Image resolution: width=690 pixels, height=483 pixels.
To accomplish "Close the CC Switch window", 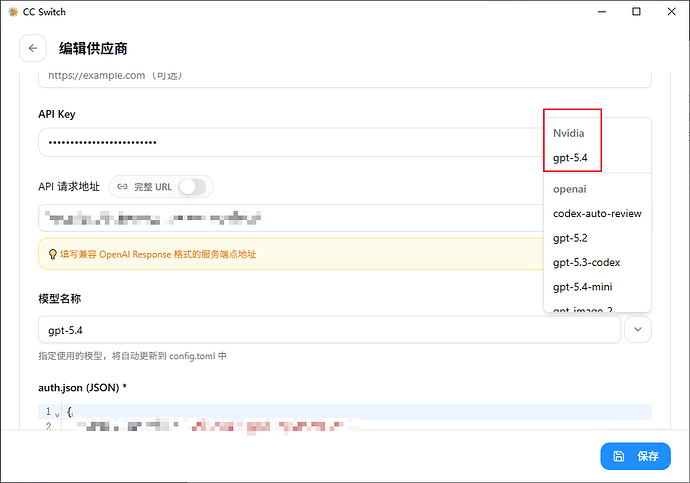I will [671, 12].
